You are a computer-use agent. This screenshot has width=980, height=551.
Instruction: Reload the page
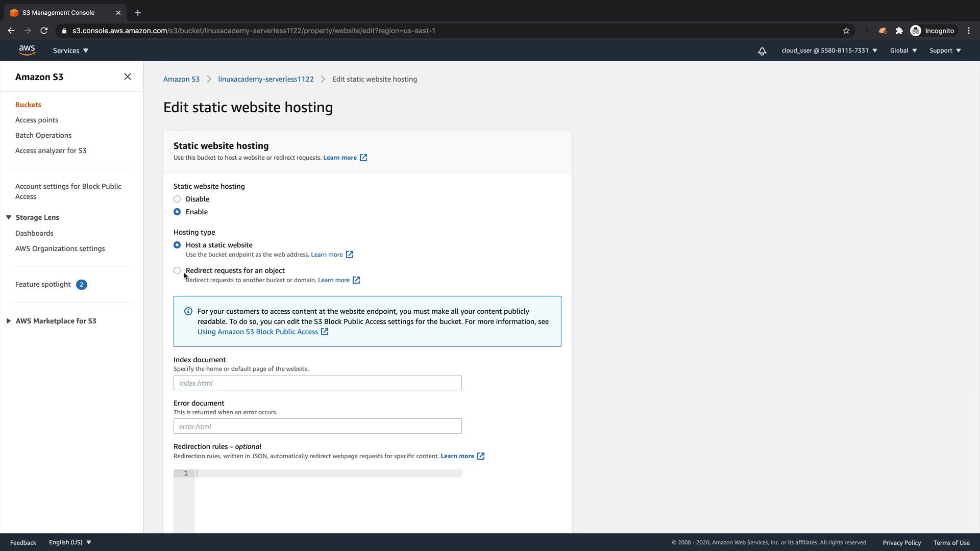(44, 31)
